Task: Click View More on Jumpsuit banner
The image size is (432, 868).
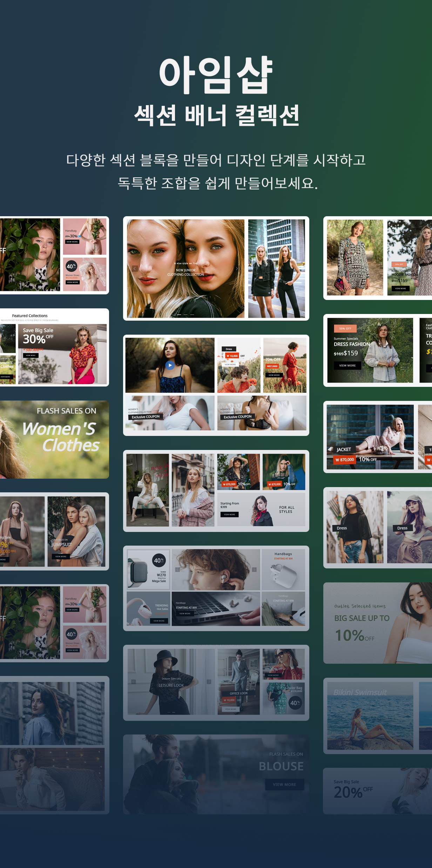Action: click(x=61, y=556)
